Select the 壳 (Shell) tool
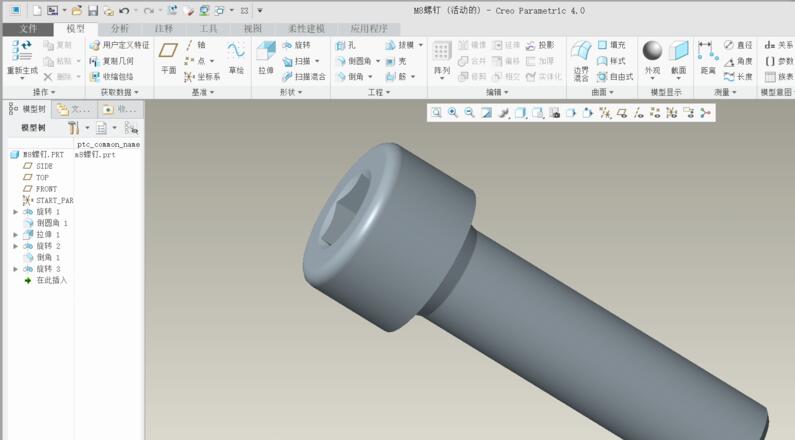Screen dimensions: 795x440 [396, 61]
